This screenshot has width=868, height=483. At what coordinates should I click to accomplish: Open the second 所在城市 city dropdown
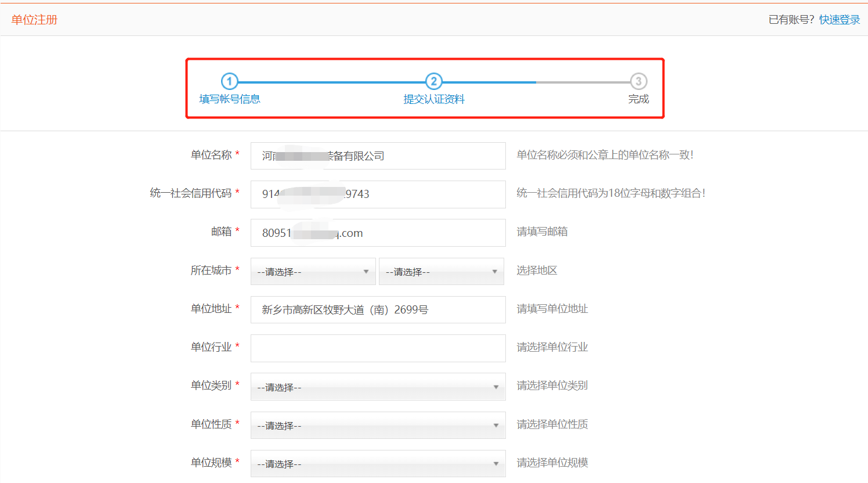(441, 272)
